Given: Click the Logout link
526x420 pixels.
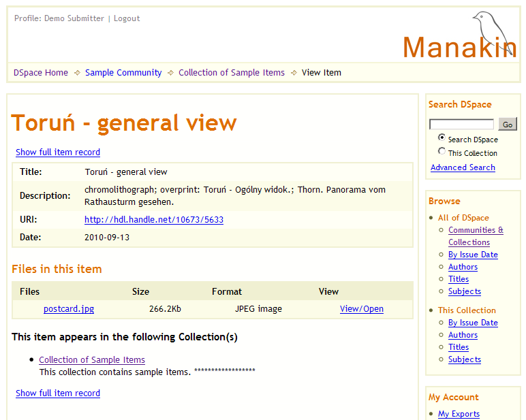Looking at the screenshot, I should coord(127,18).
